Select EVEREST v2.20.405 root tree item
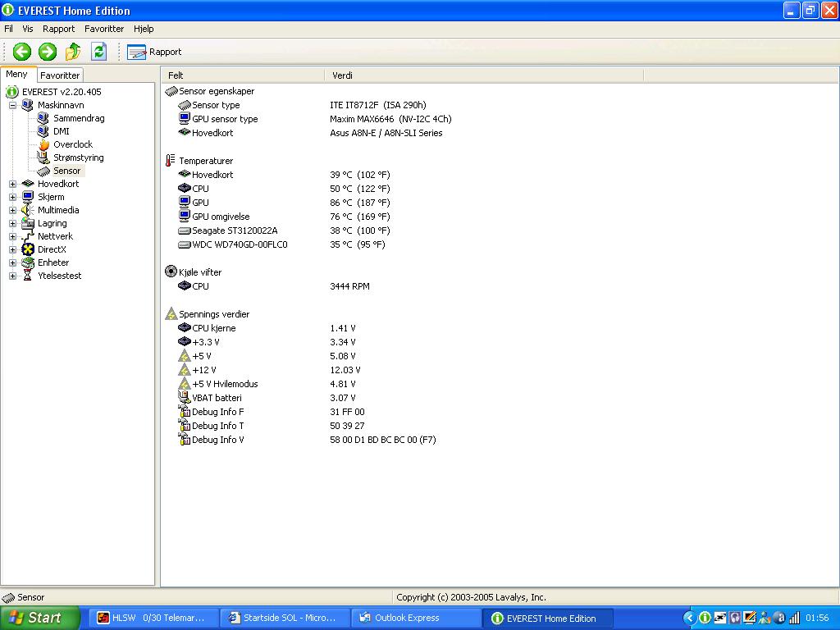840x630 pixels. click(62, 92)
